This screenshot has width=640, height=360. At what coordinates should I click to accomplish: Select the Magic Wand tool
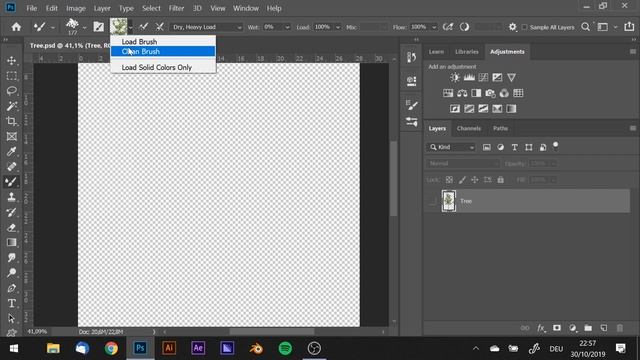(x=11, y=106)
